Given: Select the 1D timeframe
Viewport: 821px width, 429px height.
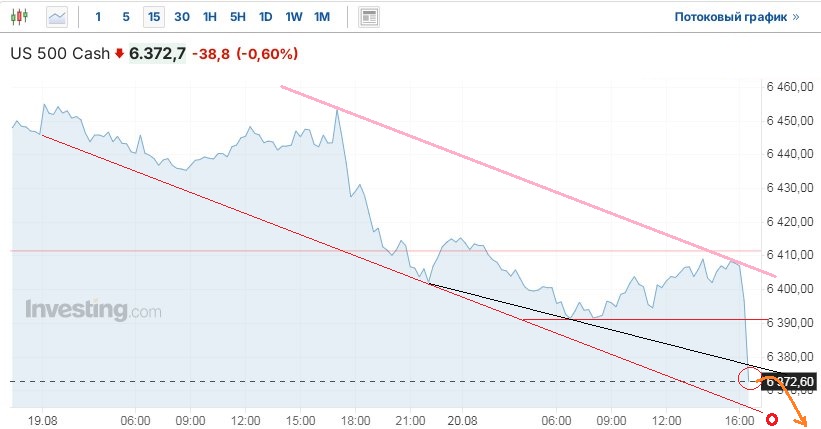Looking at the screenshot, I should [x=265, y=17].
